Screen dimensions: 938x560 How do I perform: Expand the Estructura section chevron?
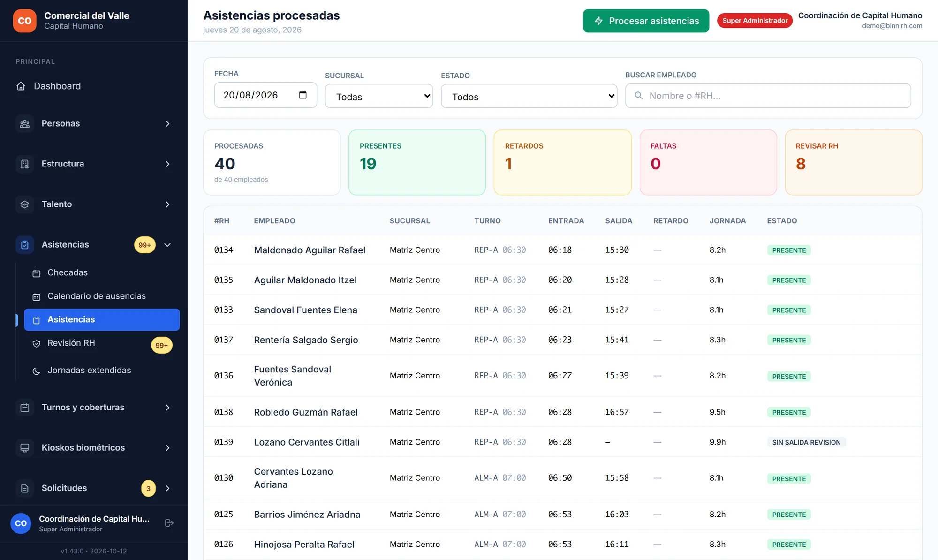click(x=167, y=164)
